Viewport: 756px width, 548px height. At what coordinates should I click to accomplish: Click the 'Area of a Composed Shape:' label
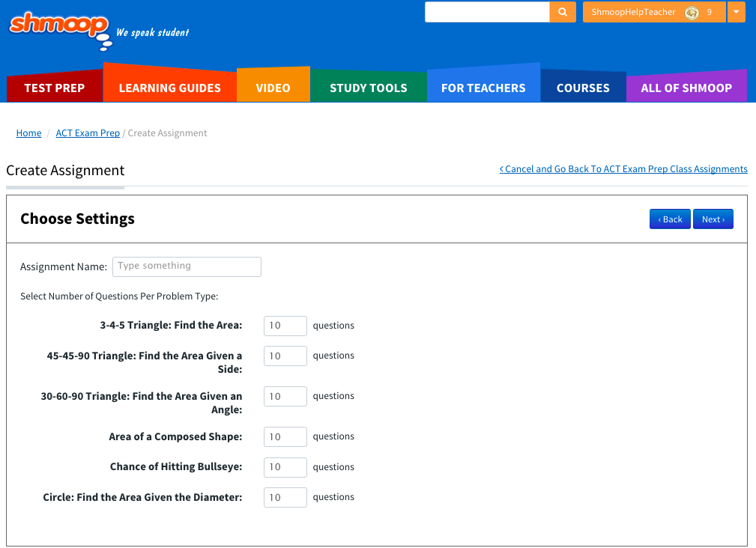(x=175, y=436)
